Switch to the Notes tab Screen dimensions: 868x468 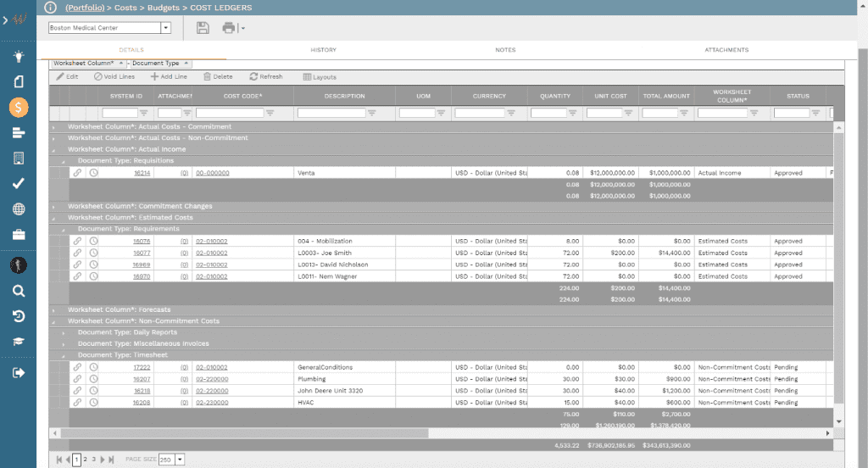(x=505, y=50)
